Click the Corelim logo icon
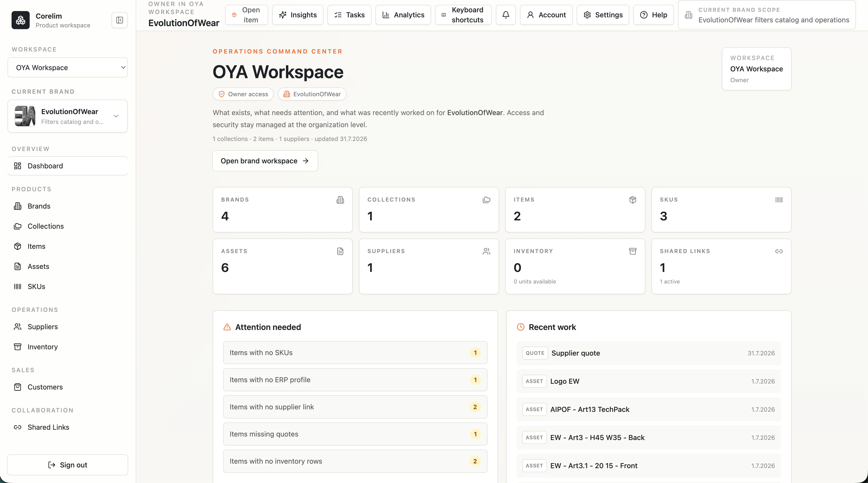This screenshot has height=483, width=868. click(x=21, y=20)
